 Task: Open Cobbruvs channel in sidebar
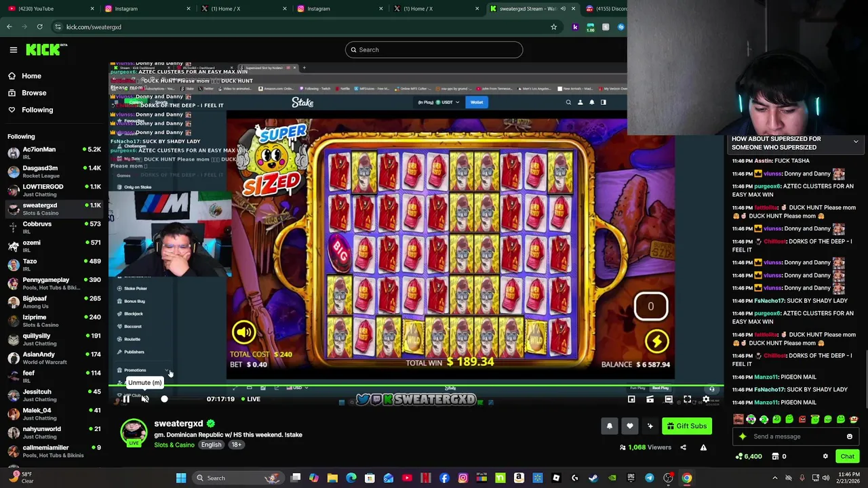[x=54, y=227]
